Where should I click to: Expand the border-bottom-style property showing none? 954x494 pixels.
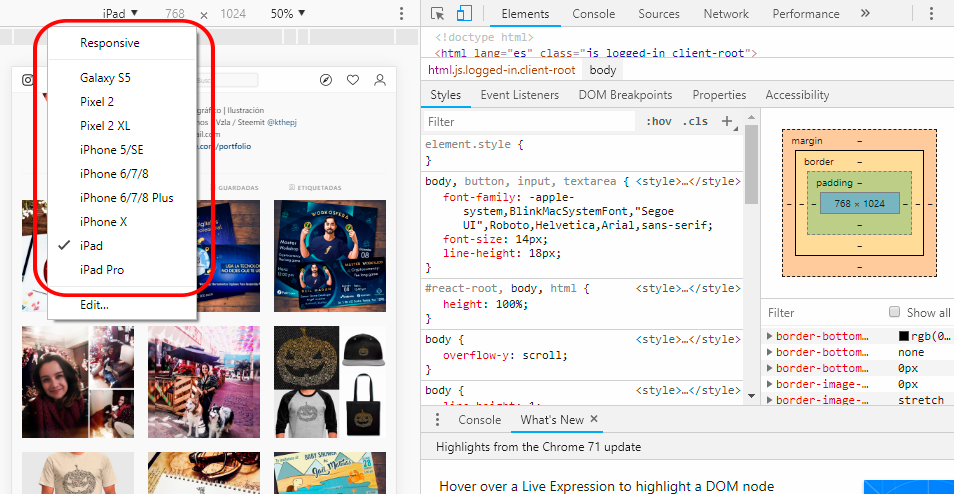(770, 352)
